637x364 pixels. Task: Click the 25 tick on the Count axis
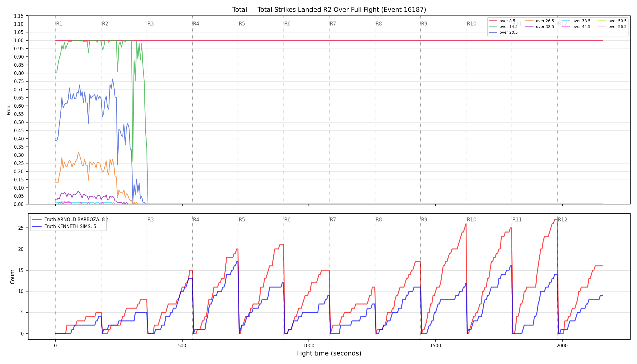[x=21, y=228]
